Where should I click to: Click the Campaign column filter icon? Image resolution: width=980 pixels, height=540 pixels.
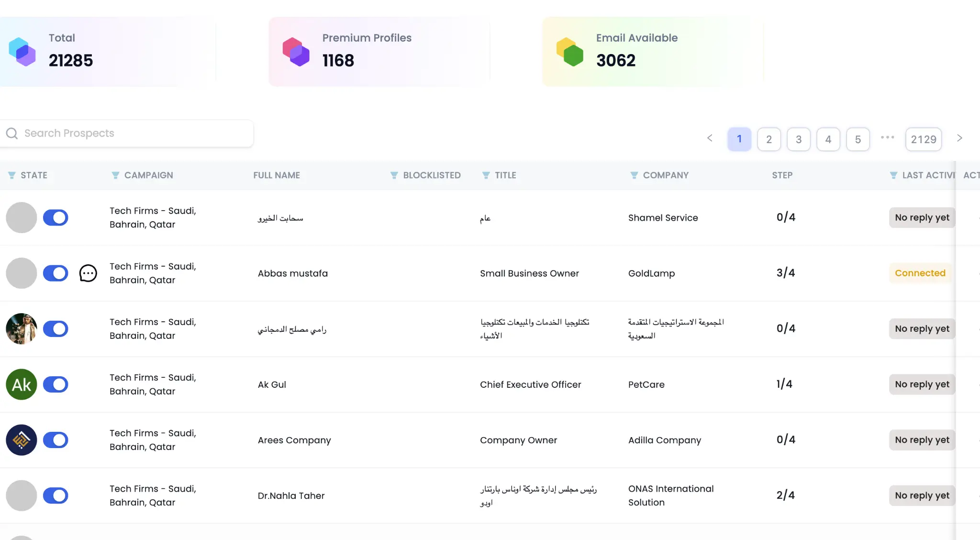pos(115,175)
